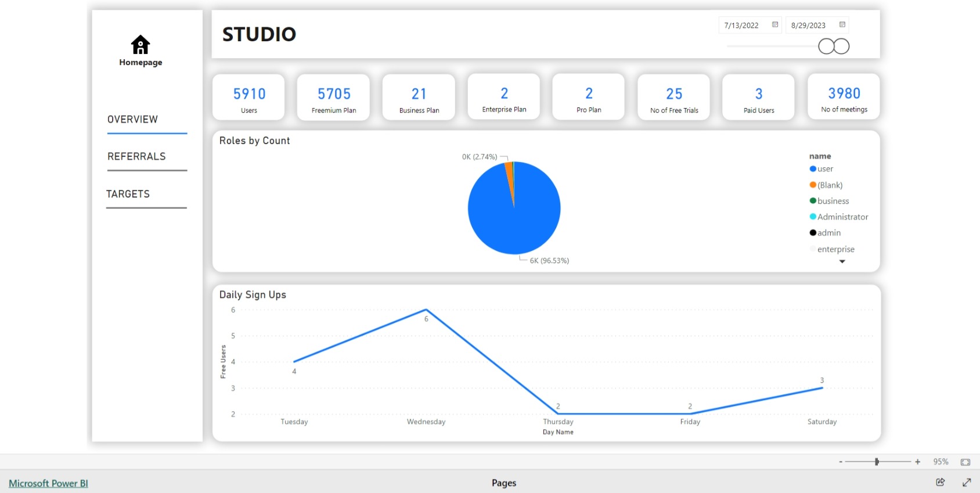Click the 25 No of Free Trials card
Viewport: 980px width, 493px height.
[674, 97]
